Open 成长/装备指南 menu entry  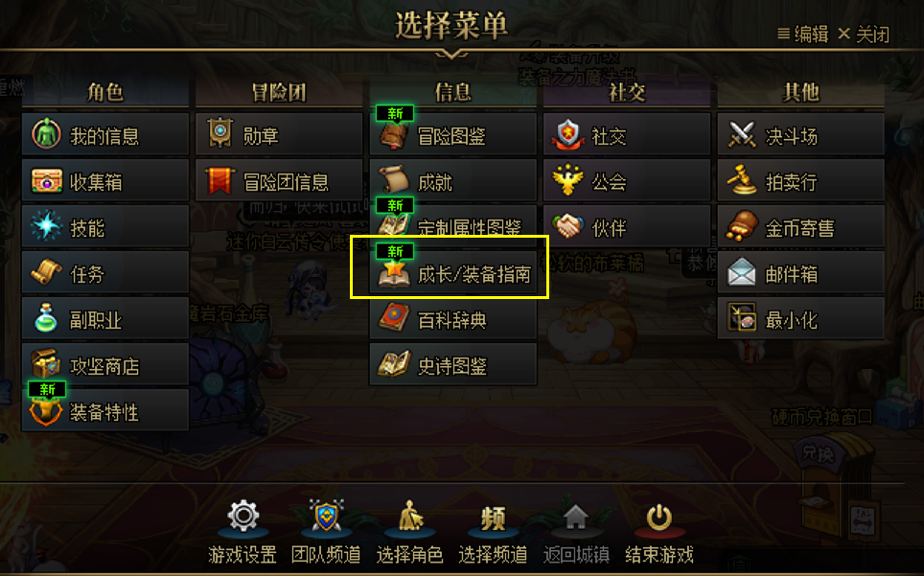(x=453, y=273)
